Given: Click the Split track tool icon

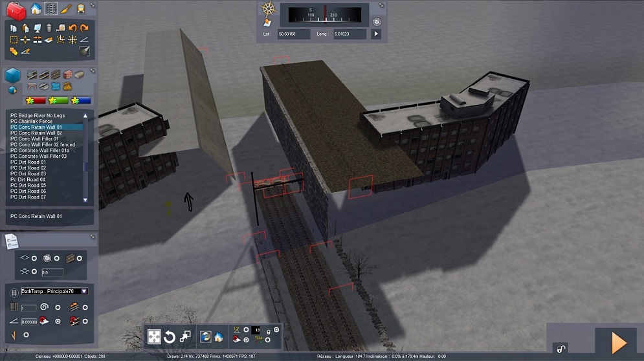Looking at the screenshot, I should point(25,40).
